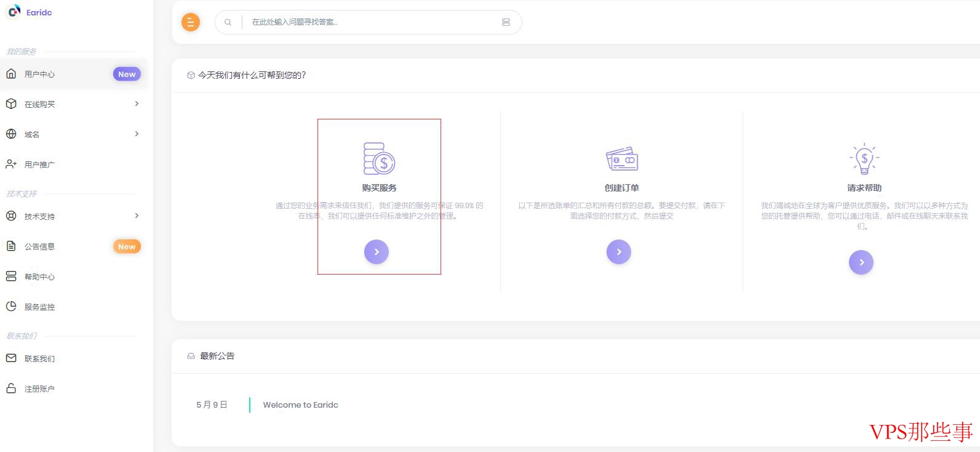Click the server icon in search bar
The image size is (980, 452).
click(506, 22)
